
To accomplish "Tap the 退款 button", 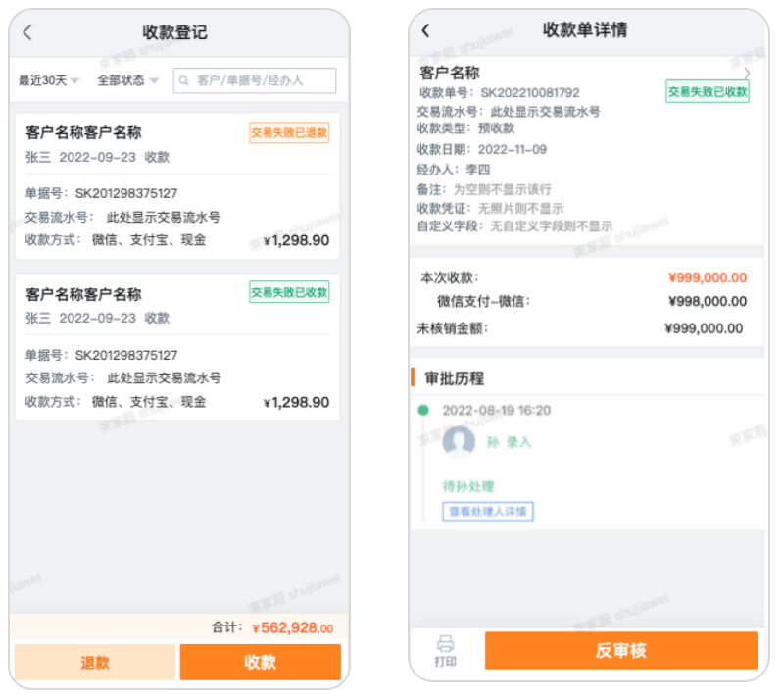I will click(x=95, y=663).
